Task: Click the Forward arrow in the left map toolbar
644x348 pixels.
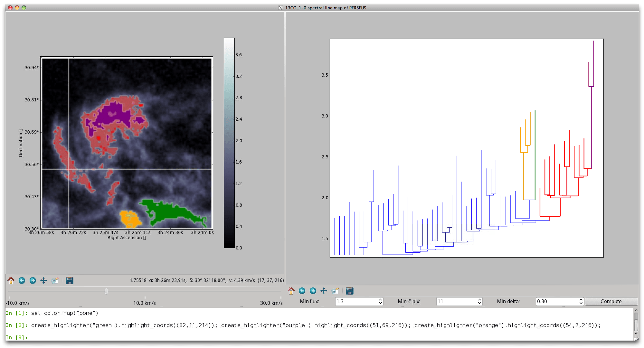Action: click(33, 280)
